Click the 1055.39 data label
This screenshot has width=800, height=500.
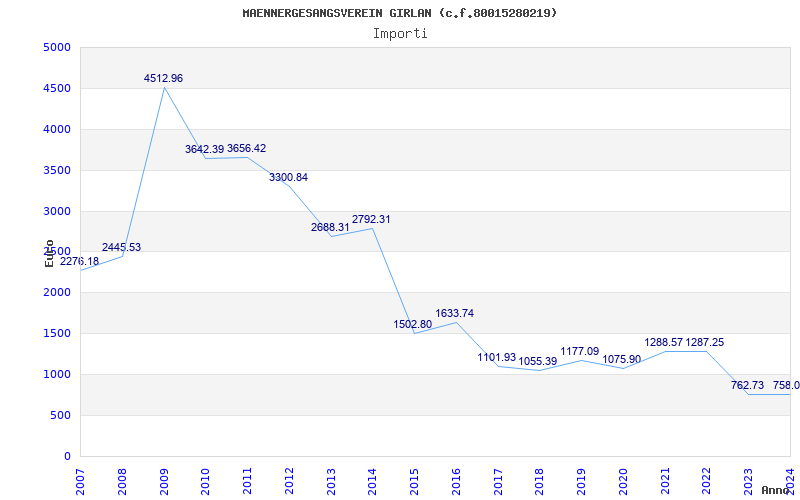(x=538, y=361)
